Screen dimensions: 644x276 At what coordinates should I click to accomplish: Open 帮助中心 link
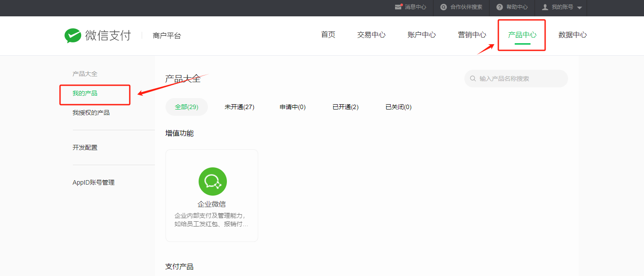517,7
